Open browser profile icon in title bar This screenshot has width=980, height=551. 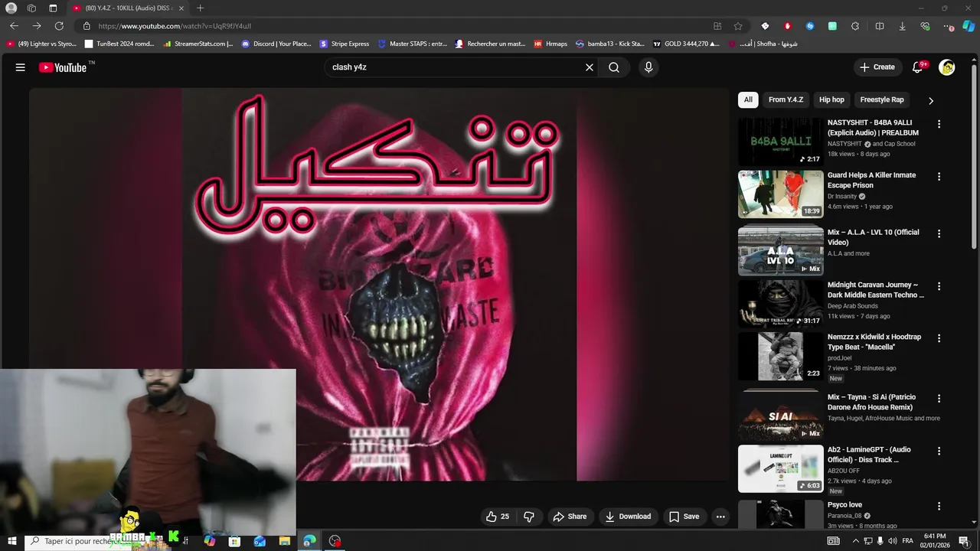point(11,8)
